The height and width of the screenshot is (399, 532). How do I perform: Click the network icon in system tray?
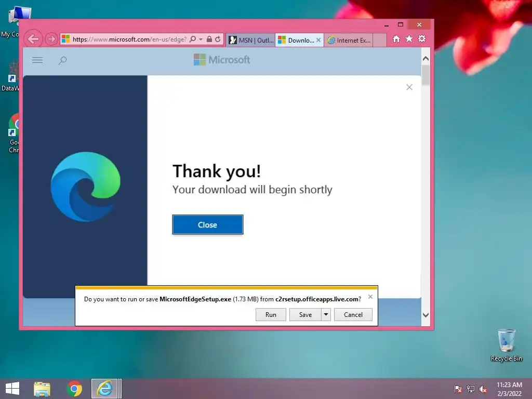coord(471,389)
